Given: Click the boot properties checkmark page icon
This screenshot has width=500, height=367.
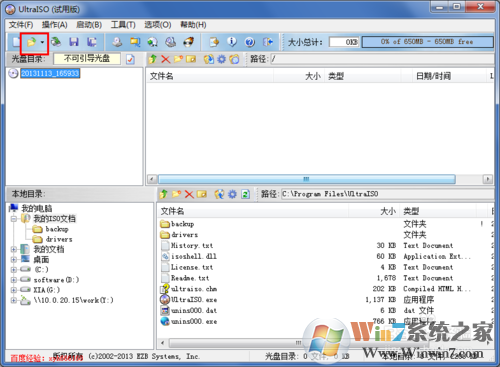Looking at the screenshot, I should coord(130,59).
